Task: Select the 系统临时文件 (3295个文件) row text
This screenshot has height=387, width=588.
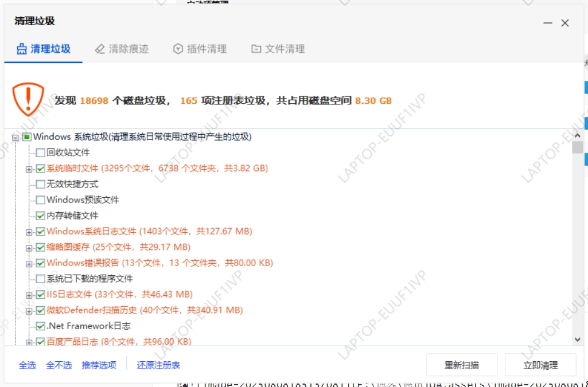Action: (157, 169)
